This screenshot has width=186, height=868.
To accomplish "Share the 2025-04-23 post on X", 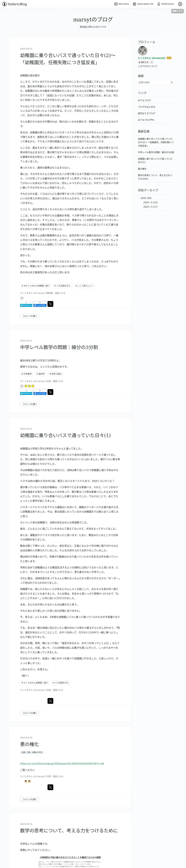I will coord(50,304).
